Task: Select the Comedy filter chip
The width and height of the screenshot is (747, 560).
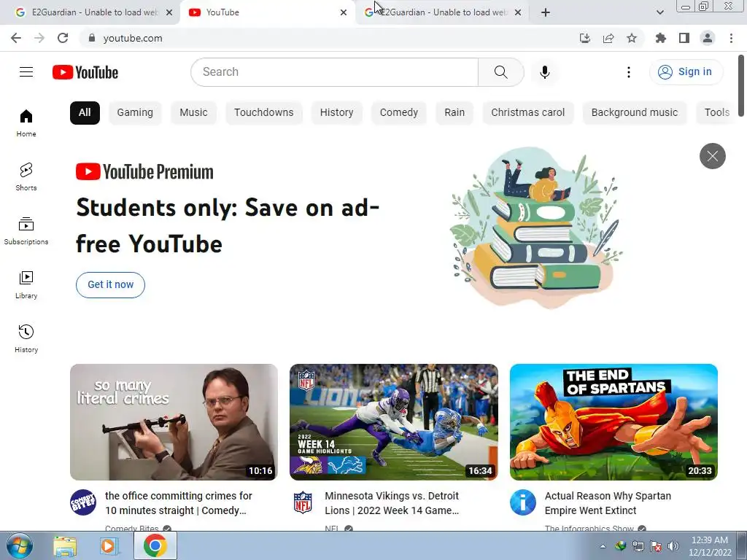Action: tap(399, 113)
